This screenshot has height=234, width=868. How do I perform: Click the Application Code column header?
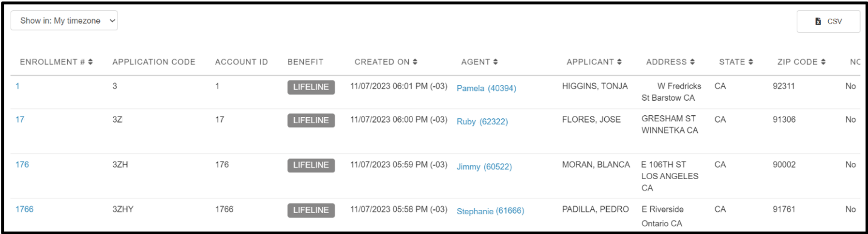tap(154, 62)
